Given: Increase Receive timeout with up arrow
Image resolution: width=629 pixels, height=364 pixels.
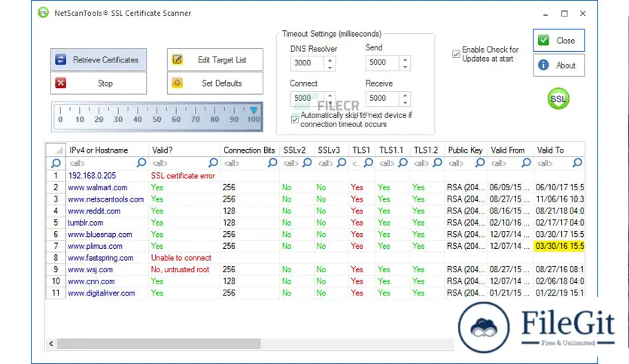Looking at the screenshot, I should (405, 96).
